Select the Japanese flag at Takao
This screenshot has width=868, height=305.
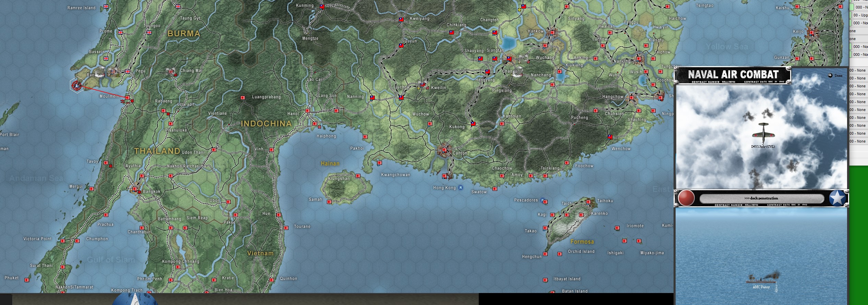[545, 228]
